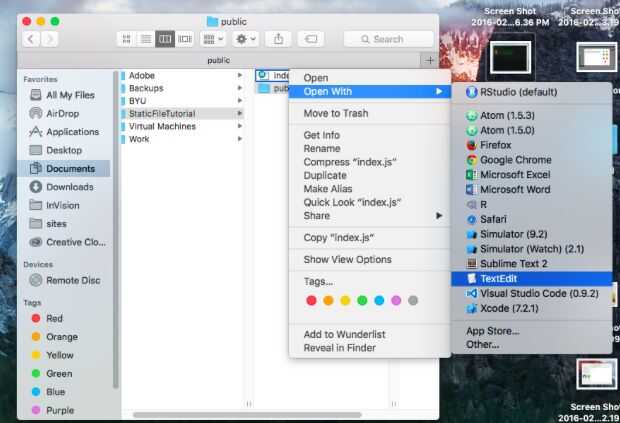Open with RStudio (default)

531,92
